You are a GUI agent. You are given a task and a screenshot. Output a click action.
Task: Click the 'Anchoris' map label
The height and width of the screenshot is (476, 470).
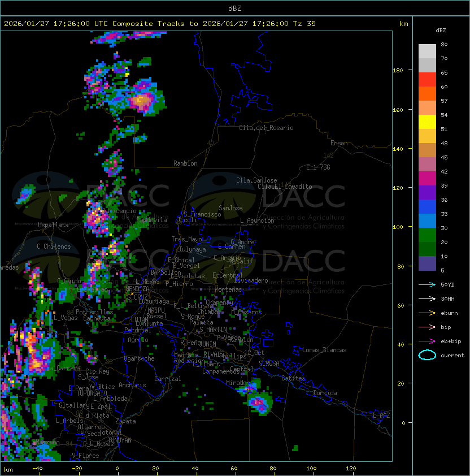tap(132, 385)
